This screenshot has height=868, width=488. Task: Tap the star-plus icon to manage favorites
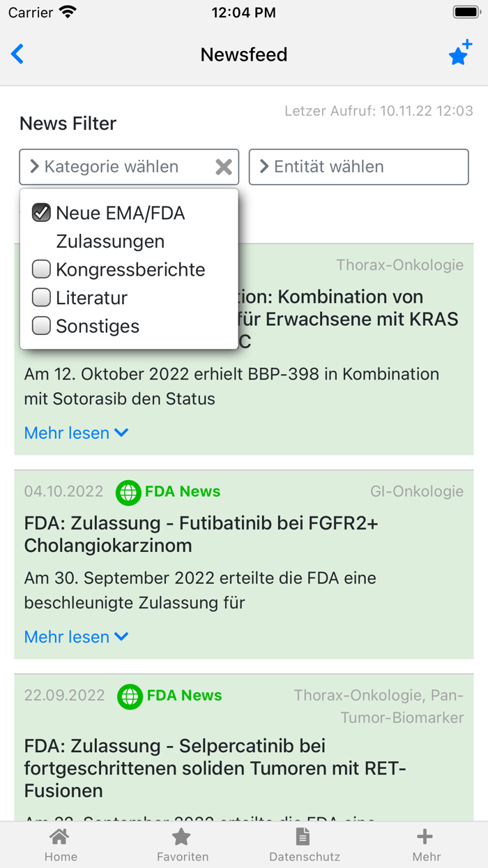click(459, 54)
